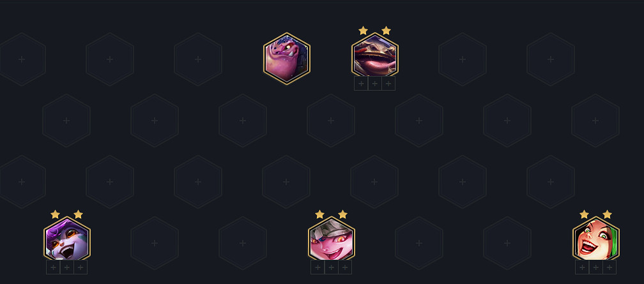The image size is (644, 284).
Task: Click right star above Tristana
Action: [342, 214]
